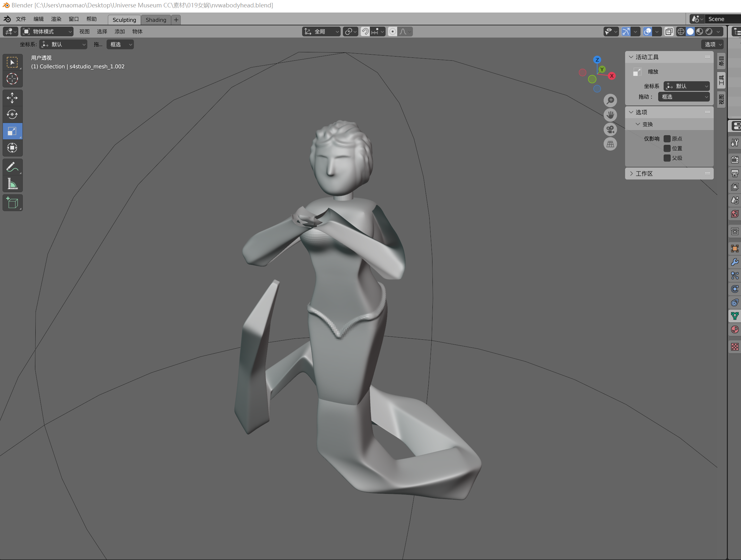Viewport: 741px width, 560px height.
Task: Click the red X axis gizmo ball
Action: pyautogui.click(x=612, y=76)
